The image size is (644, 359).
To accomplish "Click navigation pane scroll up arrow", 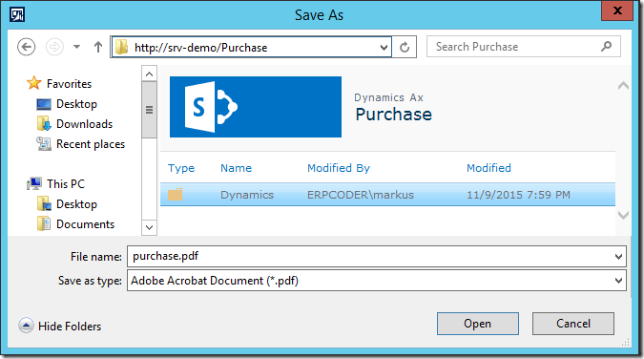I will click(x=149, y=74).
